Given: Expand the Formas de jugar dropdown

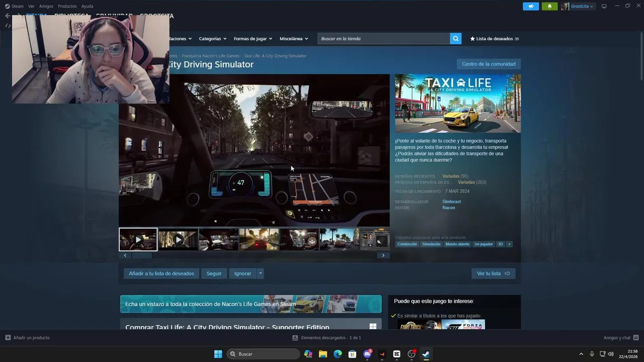Looking at the screenshot, I should point(253,39).
